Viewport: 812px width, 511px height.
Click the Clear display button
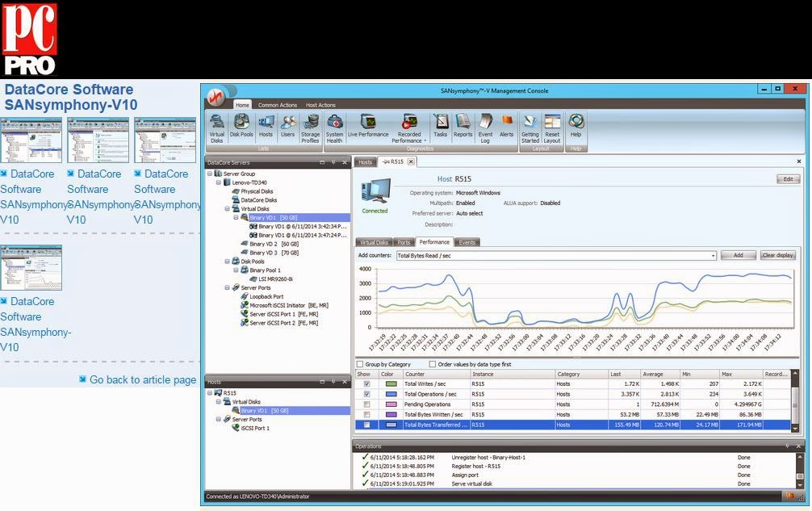[777, 254]
